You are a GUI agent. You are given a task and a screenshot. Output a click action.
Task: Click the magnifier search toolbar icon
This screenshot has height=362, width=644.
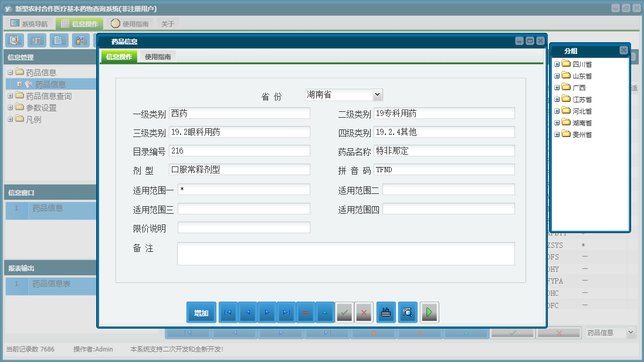15,40
